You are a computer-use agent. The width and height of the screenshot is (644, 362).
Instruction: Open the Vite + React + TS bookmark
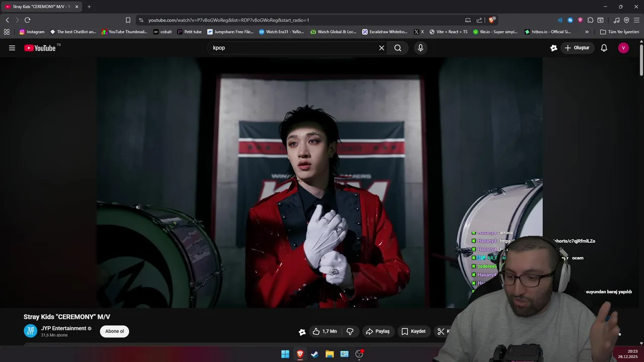448,32
